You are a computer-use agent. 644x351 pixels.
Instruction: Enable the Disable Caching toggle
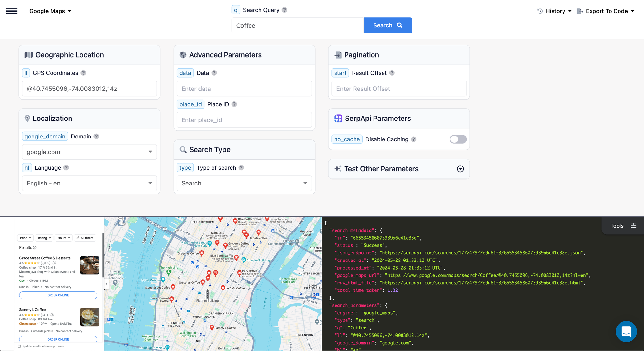458,139
